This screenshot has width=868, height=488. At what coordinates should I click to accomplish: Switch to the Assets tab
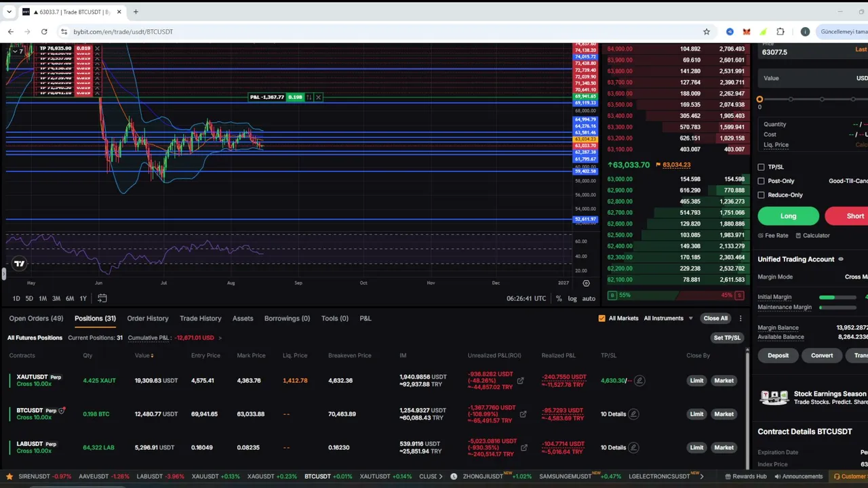(x=243, y=319)
